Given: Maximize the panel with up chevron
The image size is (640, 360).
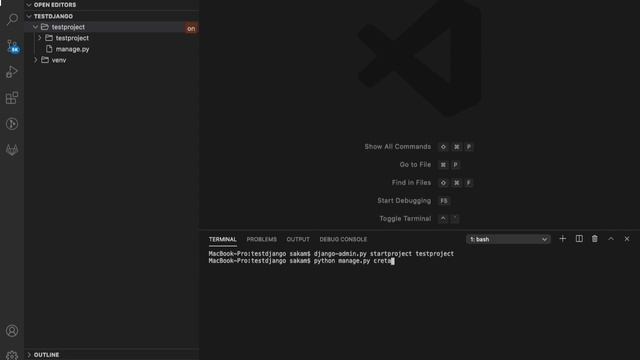Looking at the screenshot, I should click(611, 239).
